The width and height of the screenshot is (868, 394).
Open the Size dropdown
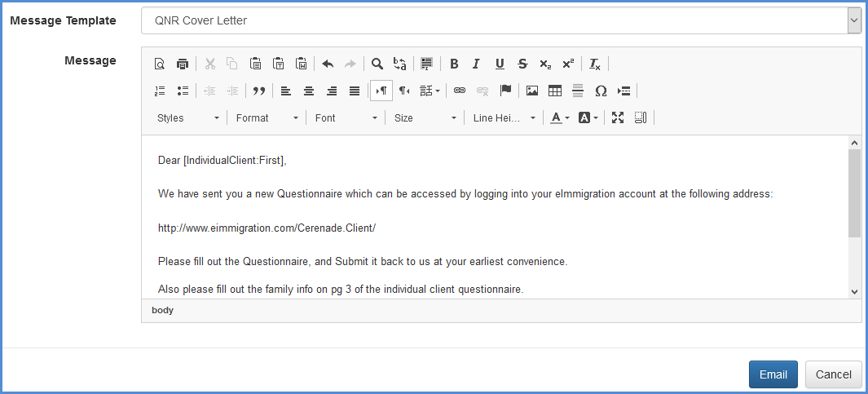point(425,117)
